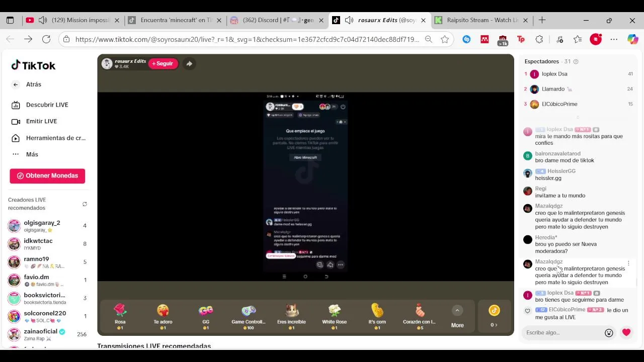Screen dimensions: 644x362
Task: Send Rosa gift
Action: [120, 317]
